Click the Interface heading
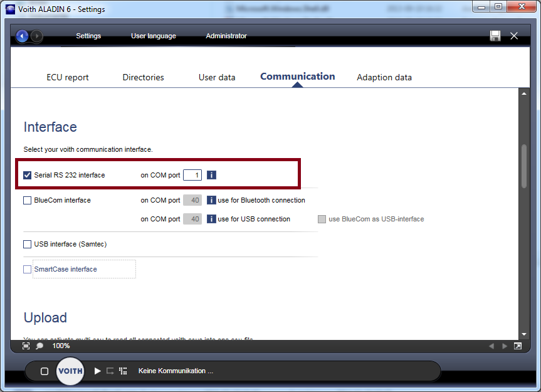Screen dimensions: 541x392 click(x=50, y=127)
